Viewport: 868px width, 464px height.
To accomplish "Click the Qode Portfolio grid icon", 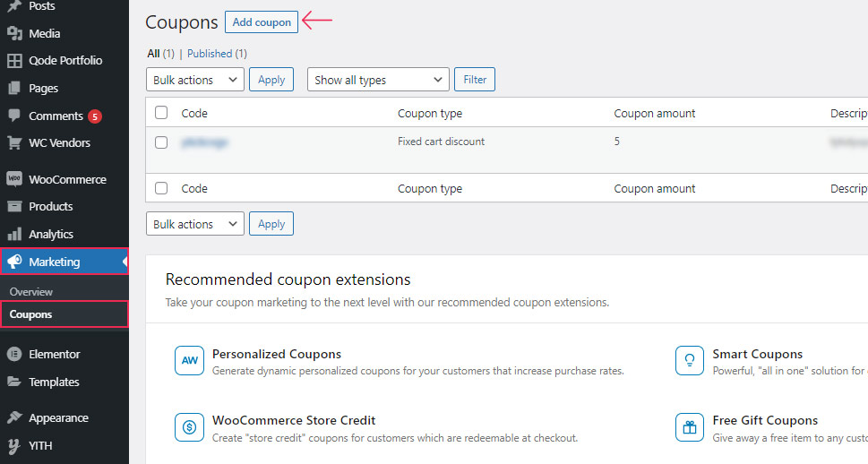I will click(14, 60).
